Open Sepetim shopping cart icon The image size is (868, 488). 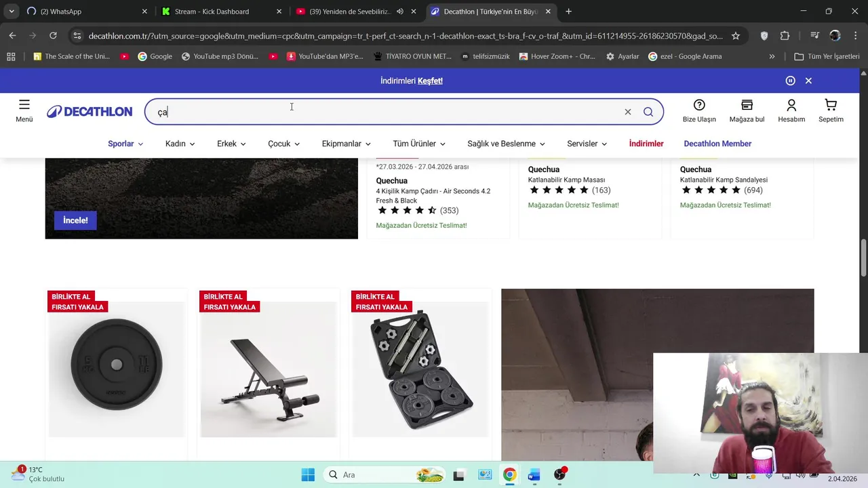tap(831, 105)
